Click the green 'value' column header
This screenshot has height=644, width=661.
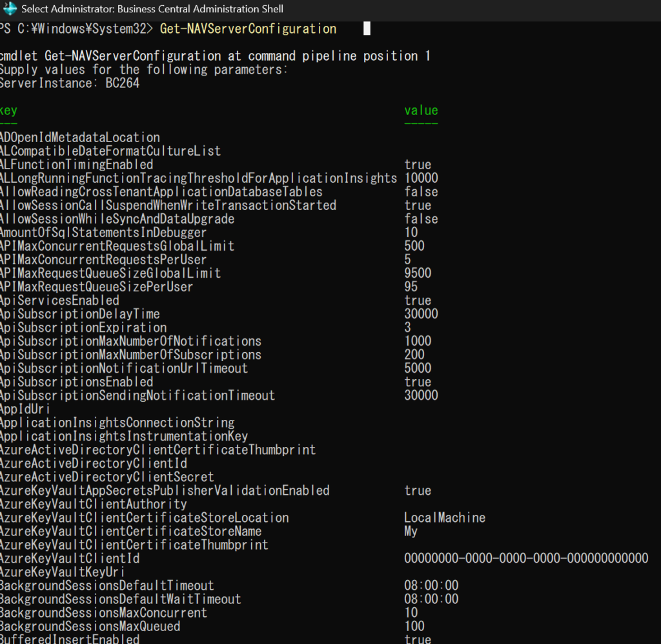click(x=421, y=110)
